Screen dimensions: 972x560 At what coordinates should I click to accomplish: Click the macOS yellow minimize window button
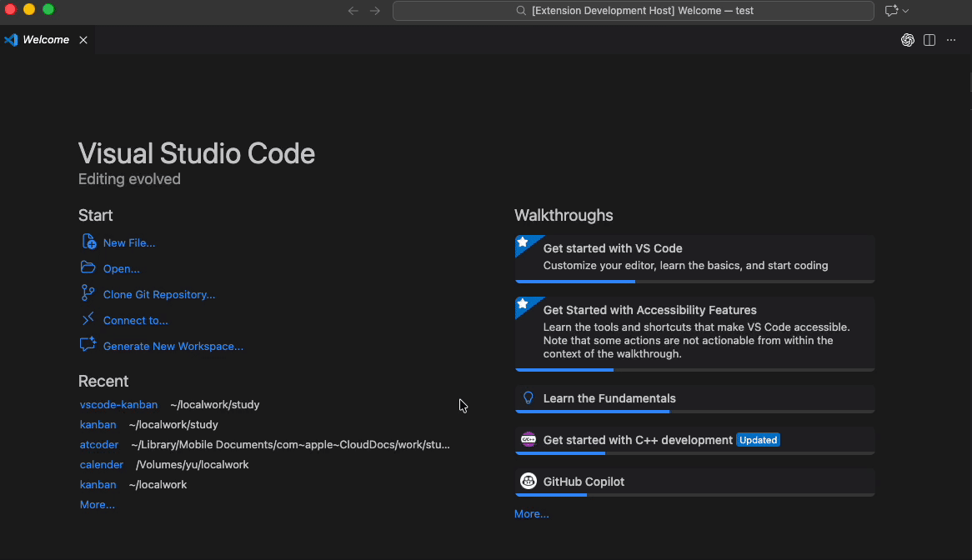point(29,9)
